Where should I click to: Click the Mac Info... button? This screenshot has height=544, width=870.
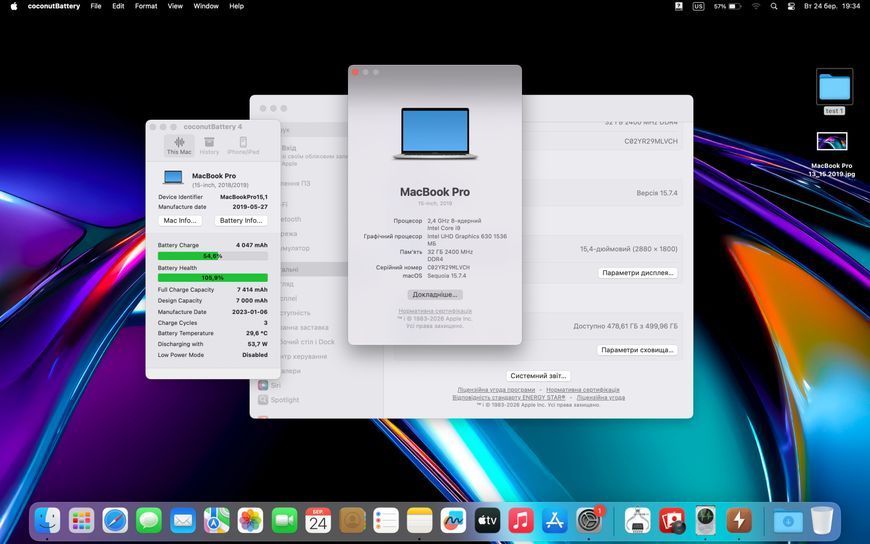[x=180, y=220]
